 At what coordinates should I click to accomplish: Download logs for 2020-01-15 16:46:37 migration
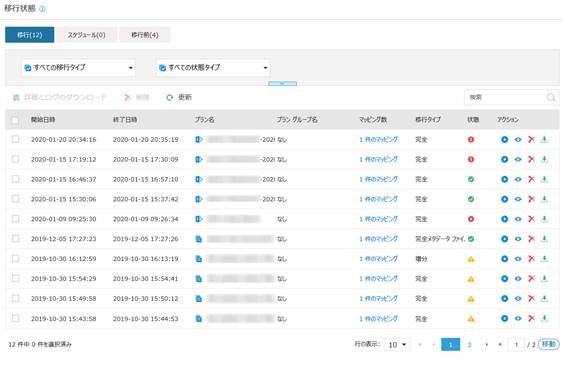click(544, 179)
